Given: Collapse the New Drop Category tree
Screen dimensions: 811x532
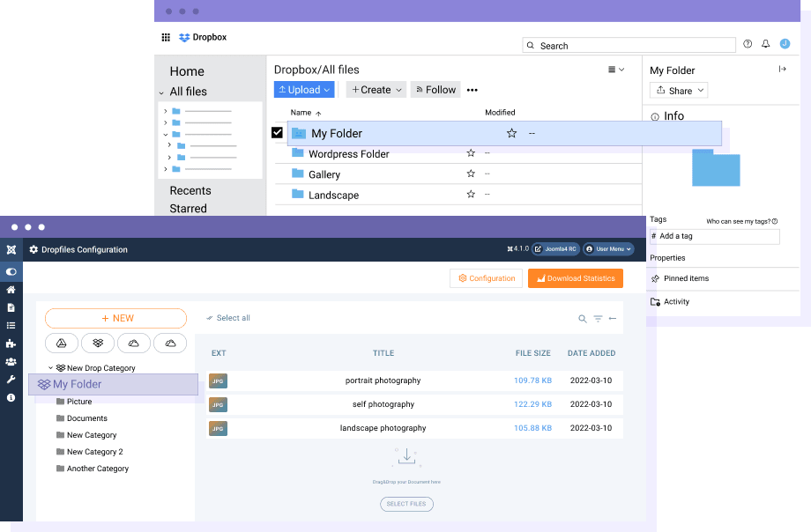Looking at the screenshot, I should click(x=50, y=368).
